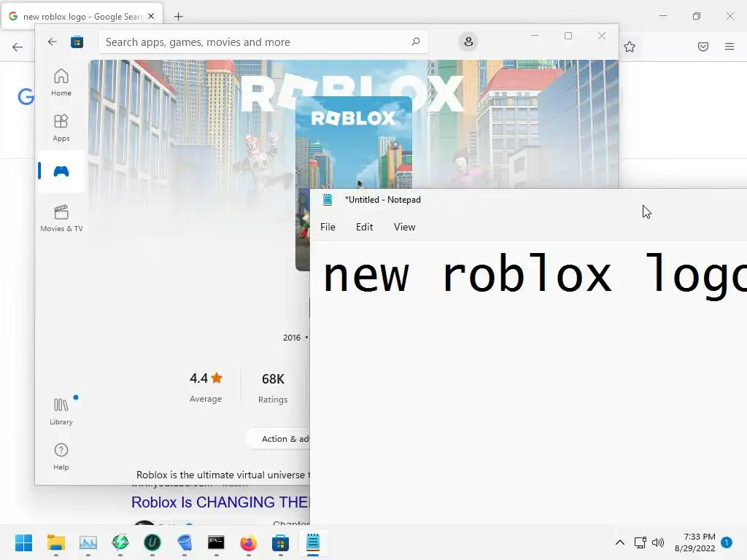Image resolution: width=747 pixels, height=560 pixels.
Task: Click the 4.4 Average rating in Store
Action: pyautogui.click(x=206, y=388)
